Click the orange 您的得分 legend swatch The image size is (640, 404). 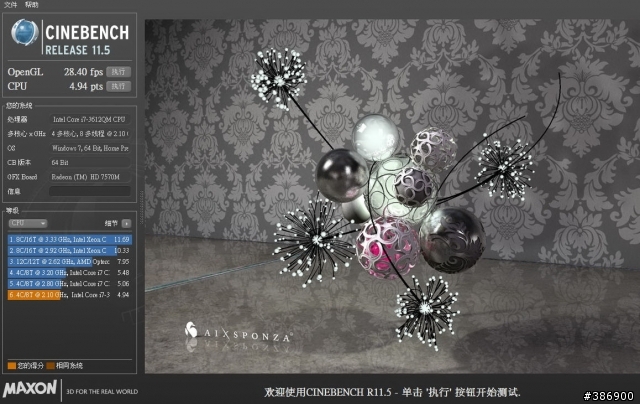12,366
